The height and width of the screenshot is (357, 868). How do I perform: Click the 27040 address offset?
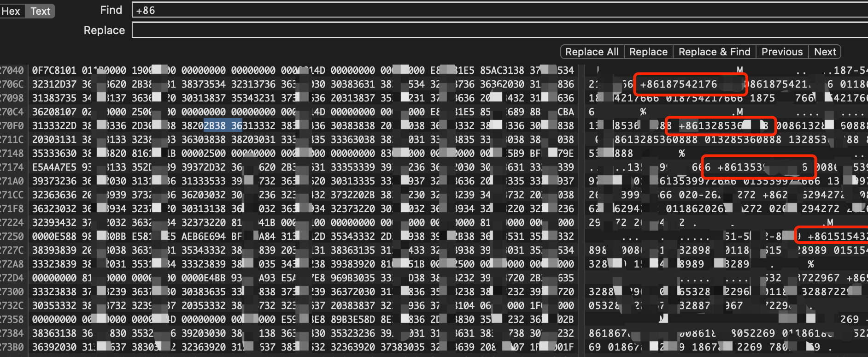pyautogui.click(x=12, y=70)
